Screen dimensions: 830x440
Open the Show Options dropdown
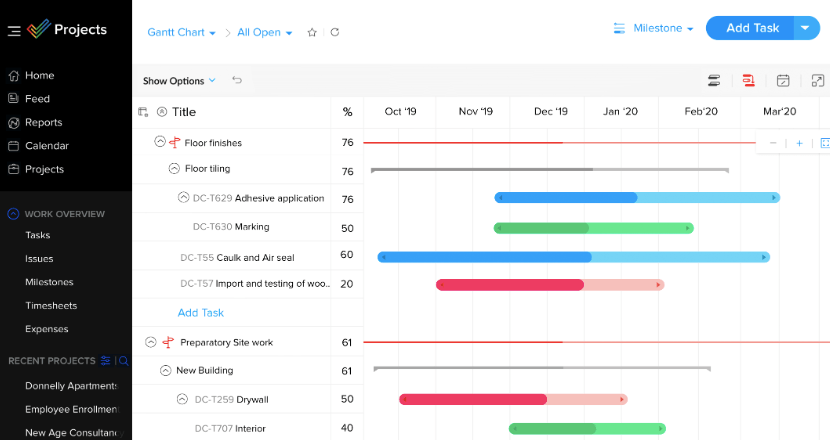(179, 81)
